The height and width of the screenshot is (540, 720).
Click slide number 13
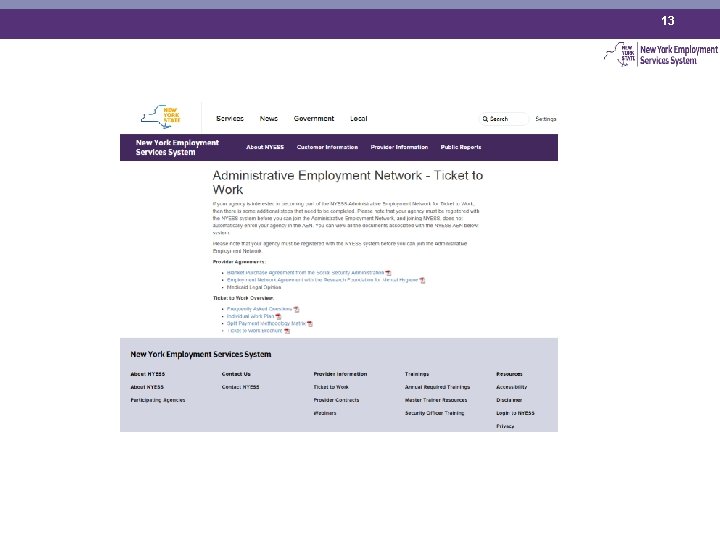point(668,21)
